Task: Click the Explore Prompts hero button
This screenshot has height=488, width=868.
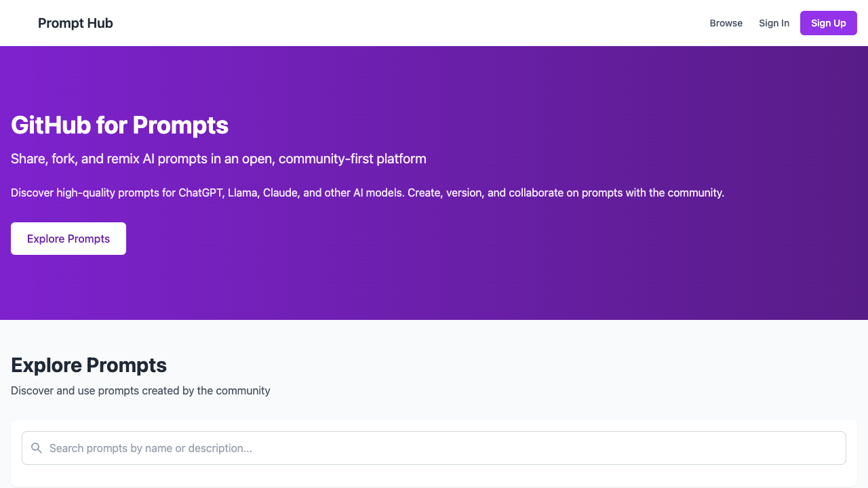Action: tap(68, 239)
